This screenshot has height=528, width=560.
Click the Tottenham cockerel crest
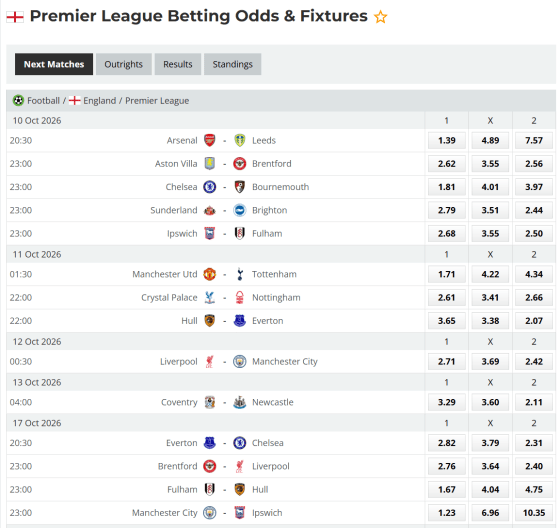pyautogui.click(x=240, y=274)
